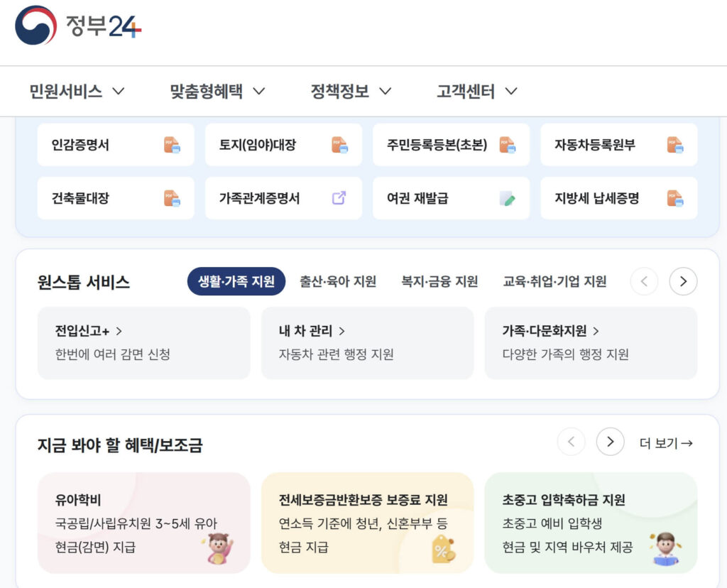Open the 건축물대장 service button

click(116, 198)
